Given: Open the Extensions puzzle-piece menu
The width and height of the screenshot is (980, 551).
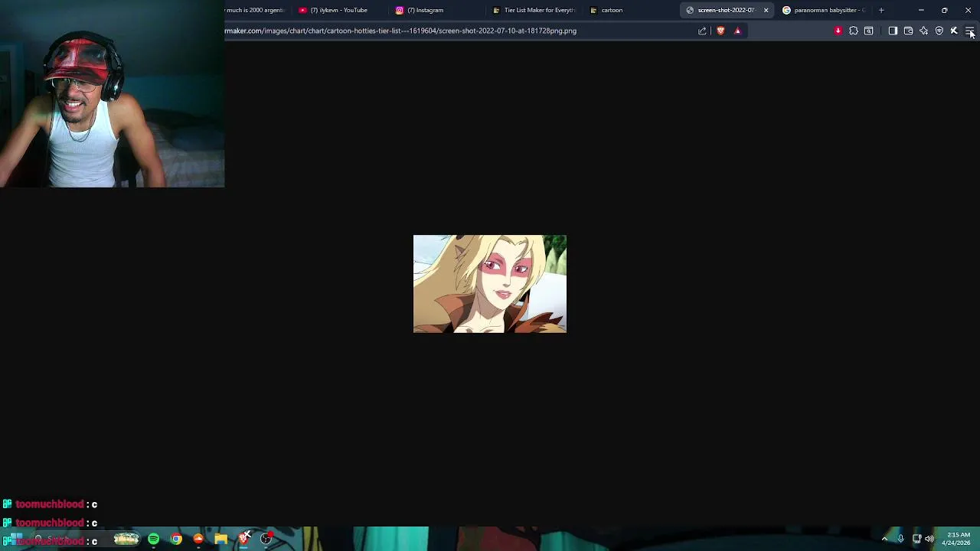Looking at the screenshot, I should click(853, 31).
